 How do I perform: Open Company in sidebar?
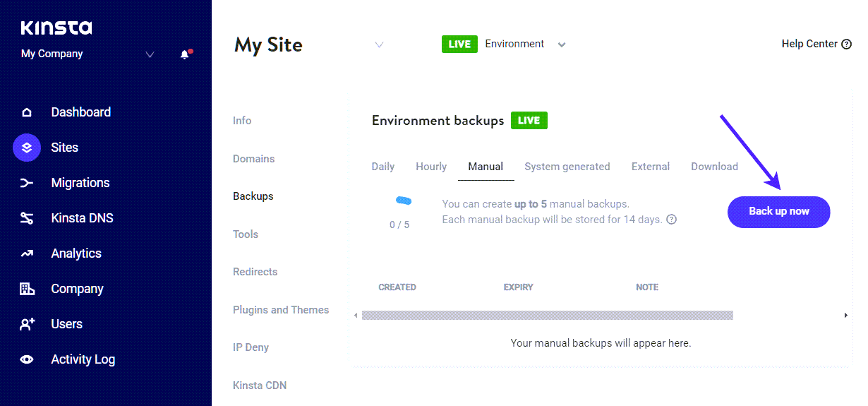pos(78,289)
